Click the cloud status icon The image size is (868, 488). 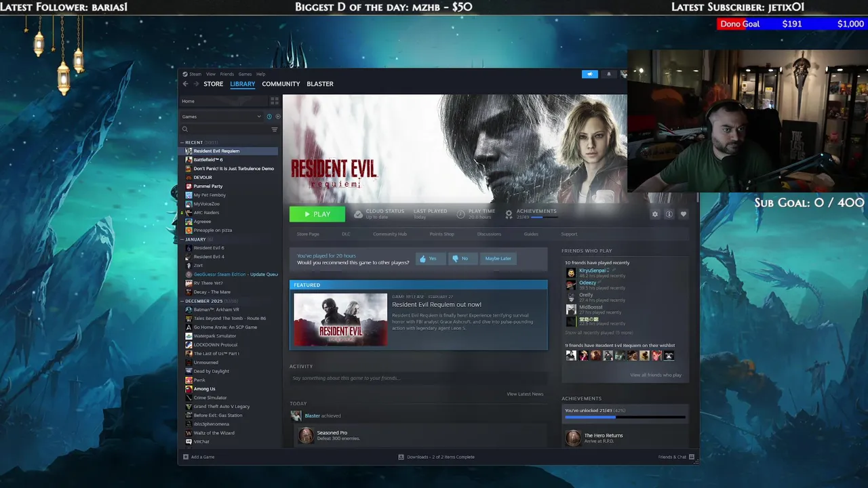point(358,214)
